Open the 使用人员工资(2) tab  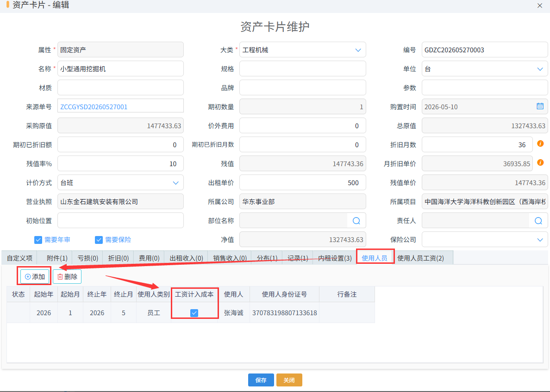pyautogui.click(x=420, y=258)
